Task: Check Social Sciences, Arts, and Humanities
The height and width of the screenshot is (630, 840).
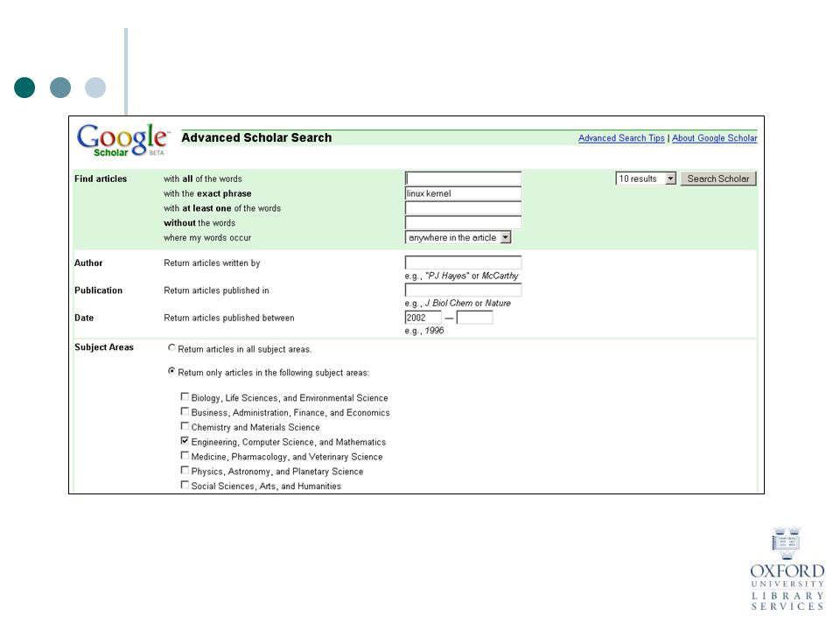Action: pyautogui.click(x=185, y=485)
